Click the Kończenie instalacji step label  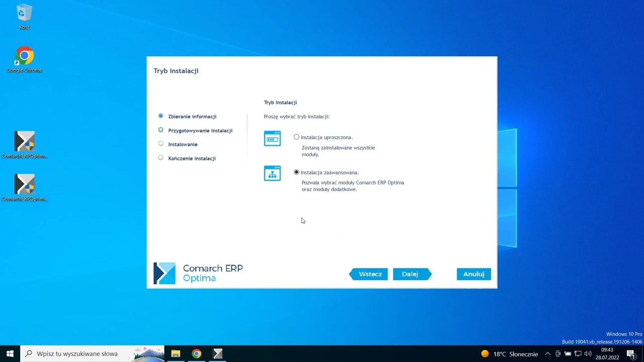point(192,158)
